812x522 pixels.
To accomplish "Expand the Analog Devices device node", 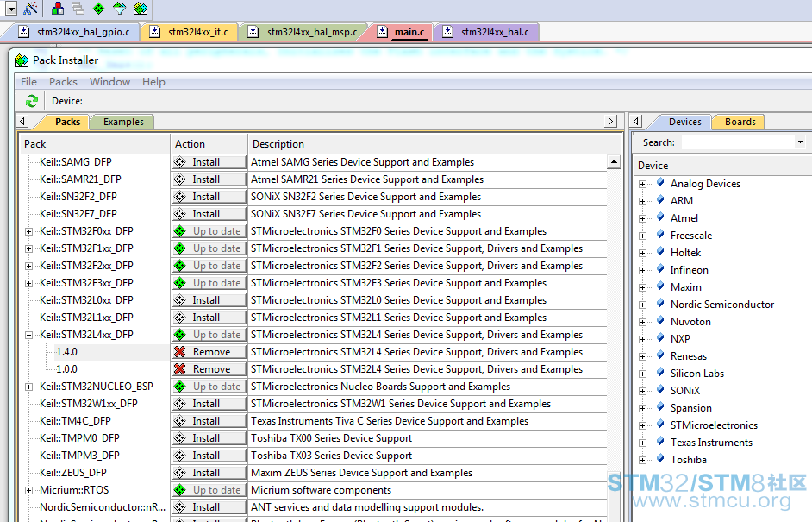I will tap(643, 184).
